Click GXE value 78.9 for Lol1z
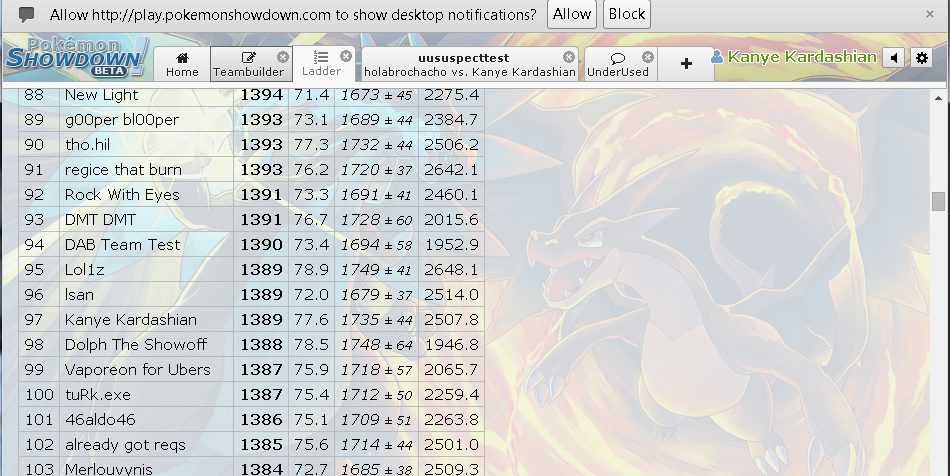Screen dimensions: 950x476 (311, 269)
